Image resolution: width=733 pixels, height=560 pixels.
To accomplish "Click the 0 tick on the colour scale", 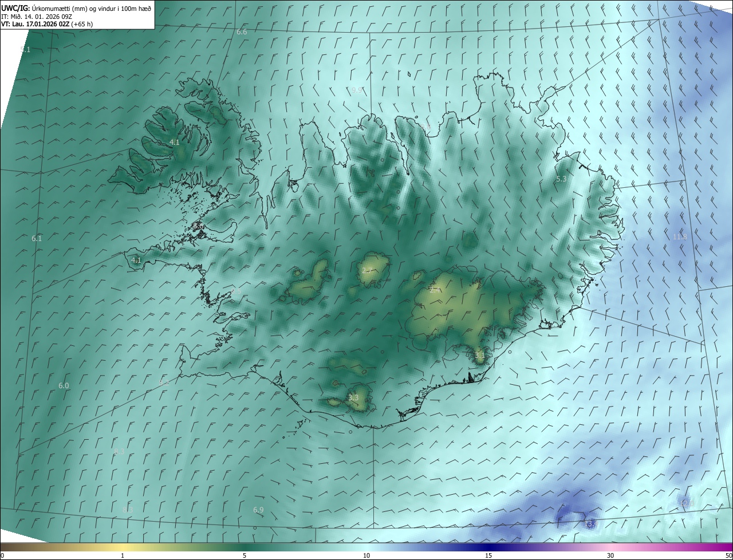I will (2, 555).
